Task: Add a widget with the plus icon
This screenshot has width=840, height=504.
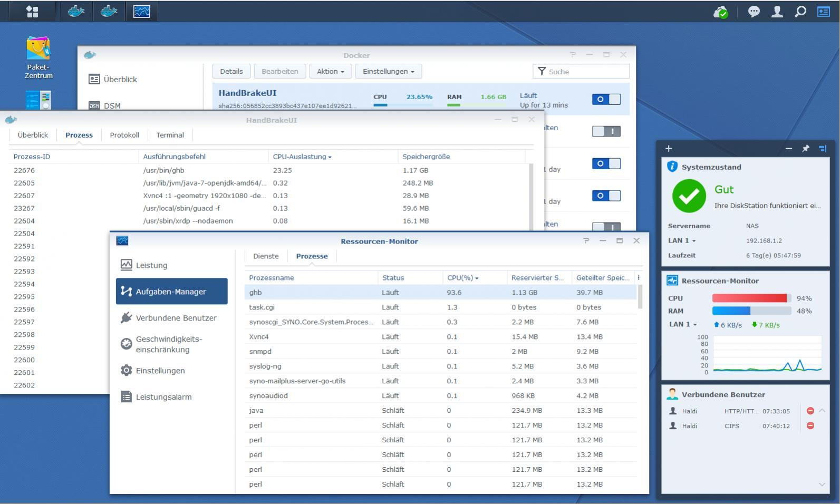Action: [669, 149]
